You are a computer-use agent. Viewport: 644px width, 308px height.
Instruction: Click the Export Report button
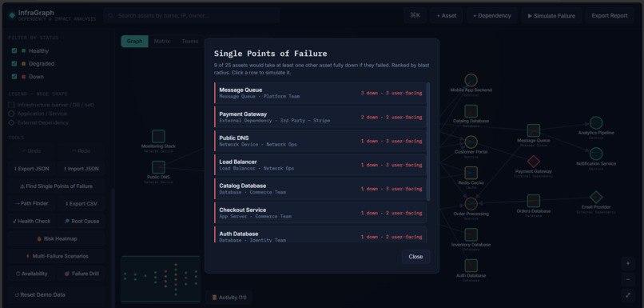point(610,16)
